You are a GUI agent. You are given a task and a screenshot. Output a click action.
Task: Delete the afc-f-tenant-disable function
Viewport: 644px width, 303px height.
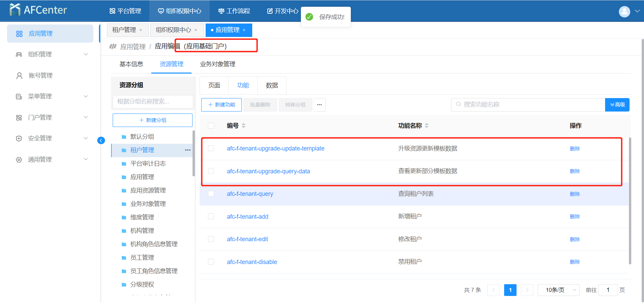575,262
